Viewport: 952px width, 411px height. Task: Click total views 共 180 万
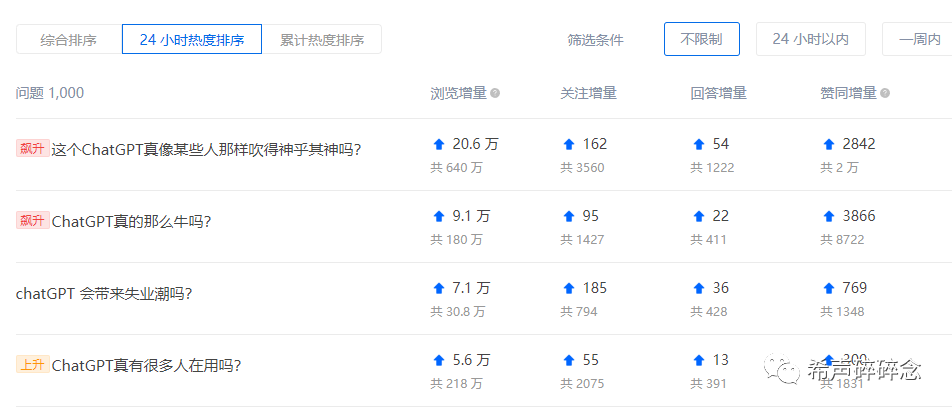tap(457, 240)
